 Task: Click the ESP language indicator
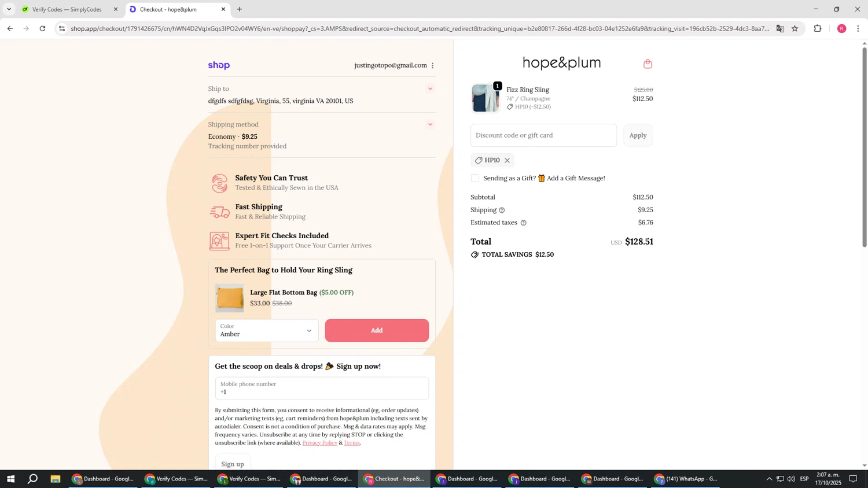coord(804,479)
